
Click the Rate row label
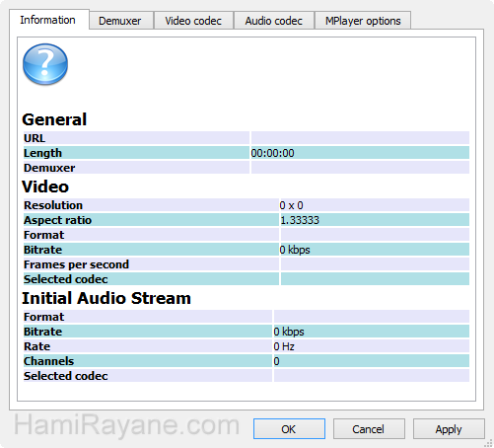point(36,346)
